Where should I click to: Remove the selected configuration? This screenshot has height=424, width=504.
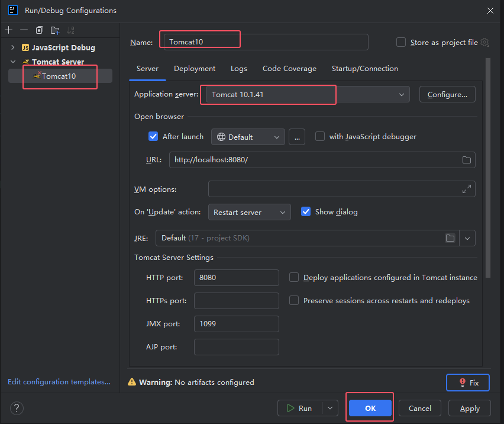[24, 30]
